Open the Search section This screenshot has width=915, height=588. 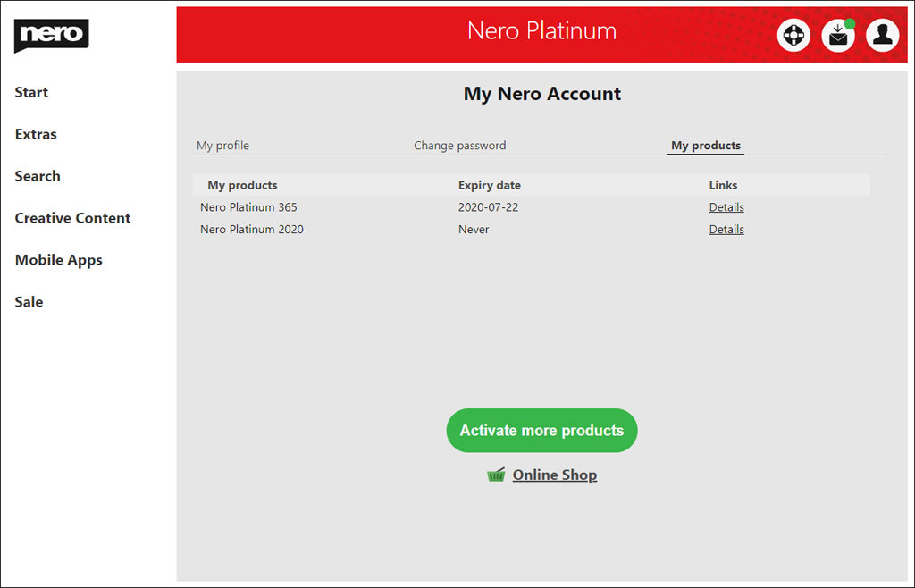(x=38, y=176)
